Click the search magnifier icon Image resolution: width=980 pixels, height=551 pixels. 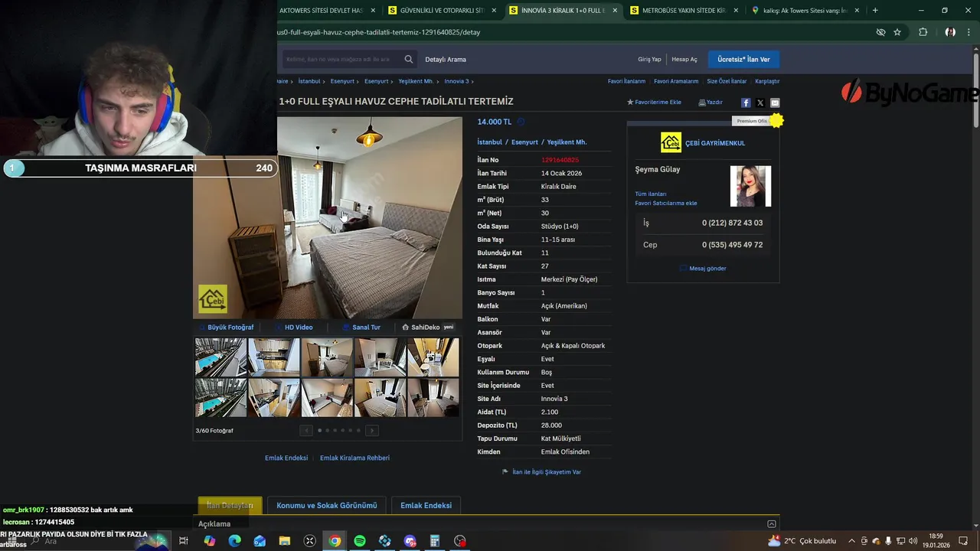[409, 59]
